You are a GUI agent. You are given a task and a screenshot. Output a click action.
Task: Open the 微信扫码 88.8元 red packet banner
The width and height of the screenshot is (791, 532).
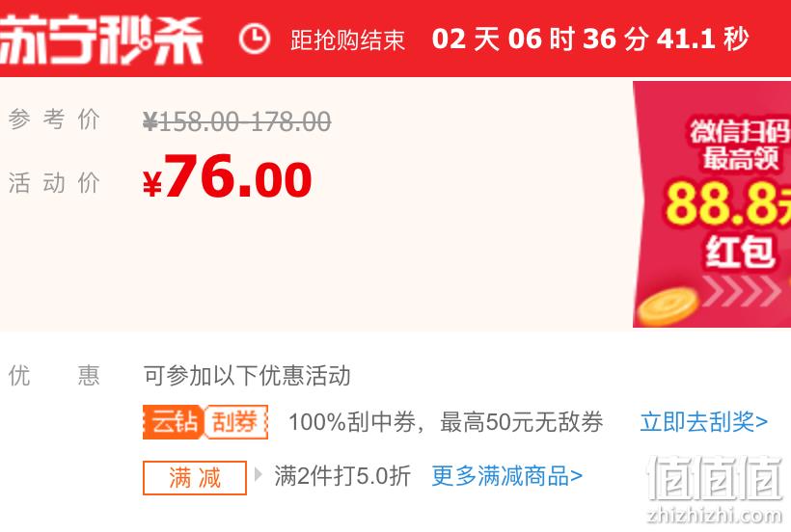tap(712, 204)
